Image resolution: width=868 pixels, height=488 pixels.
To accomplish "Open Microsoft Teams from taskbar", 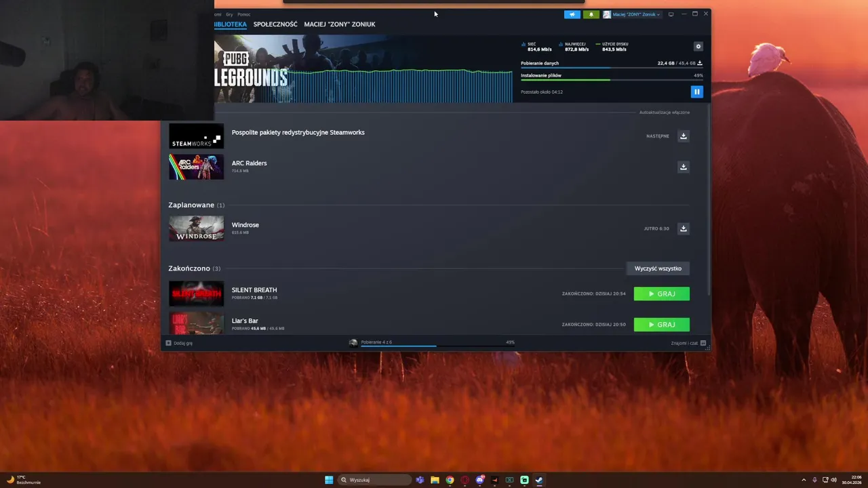I will [420, 480].
